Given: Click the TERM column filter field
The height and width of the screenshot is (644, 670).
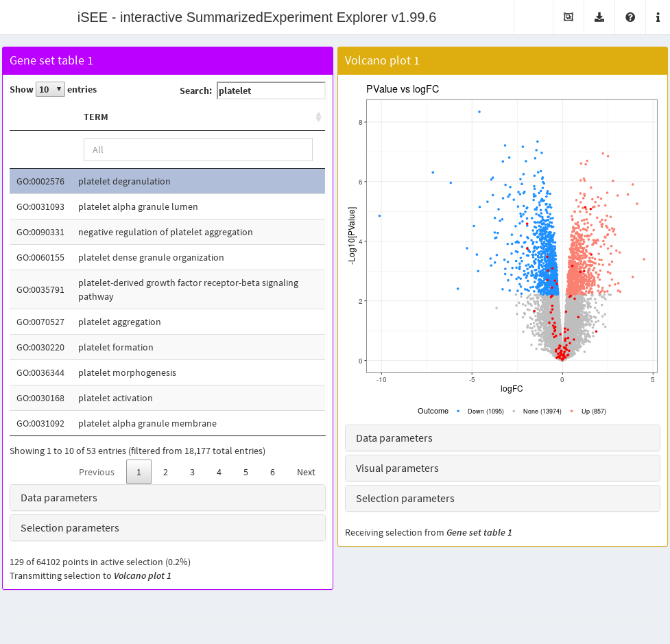Looking at the screenshot, I should (x=198, y=150).
